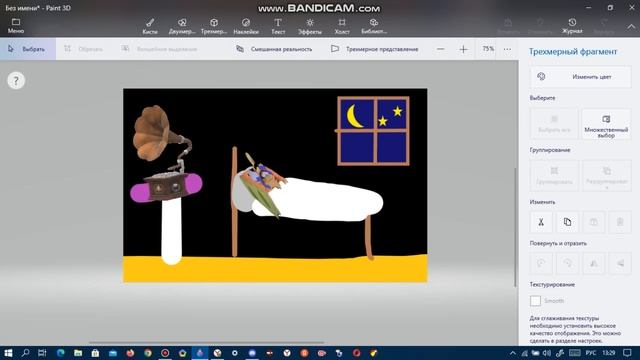This screenshot has width=640, height=360.
Task: Click the paste icon under Изменить
Action: [x=593, y=222]
